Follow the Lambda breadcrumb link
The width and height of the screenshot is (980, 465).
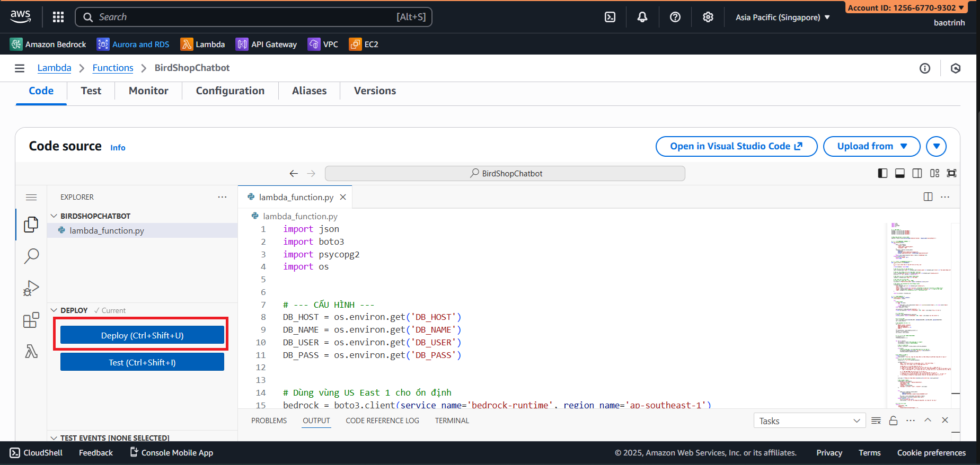(x=54, y=68)
